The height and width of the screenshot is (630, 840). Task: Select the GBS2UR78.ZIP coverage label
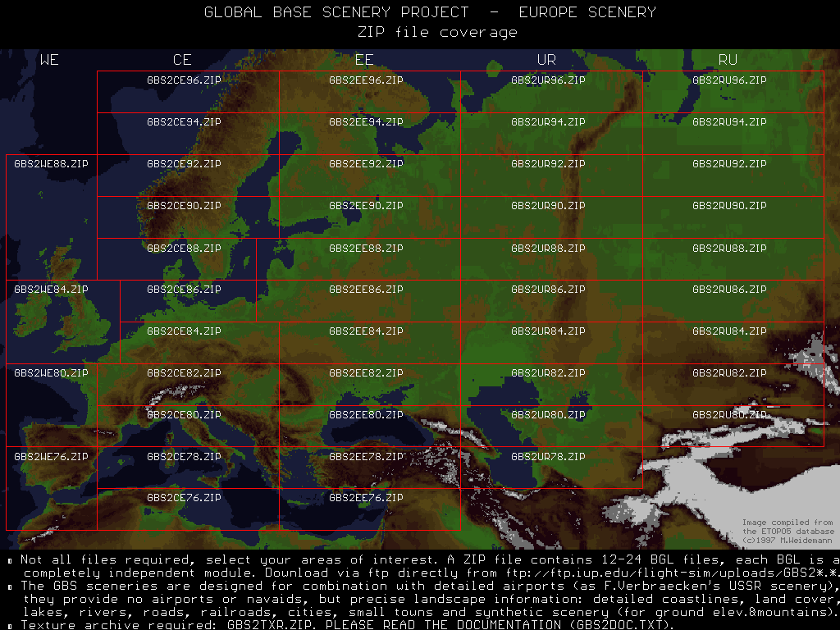click(x=548, y=457)
